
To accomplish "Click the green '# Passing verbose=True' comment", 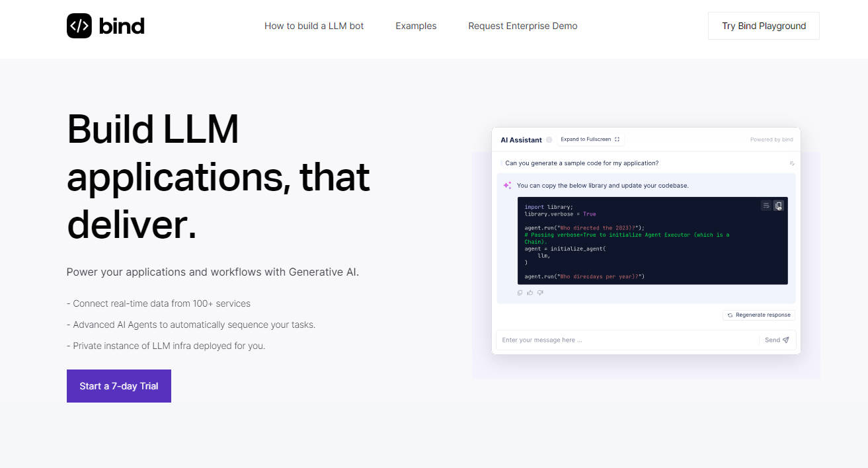I will (627, 238).
